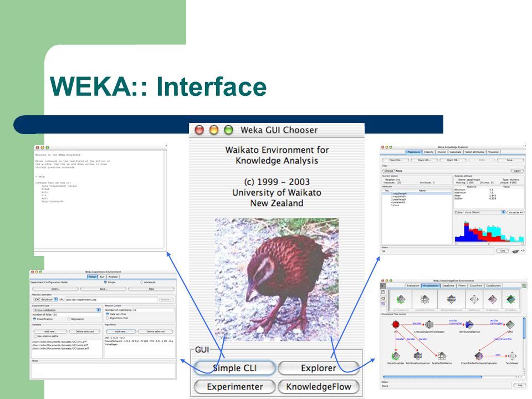Choose the TextViewer icon in the palette

click(x=474, y=299)
